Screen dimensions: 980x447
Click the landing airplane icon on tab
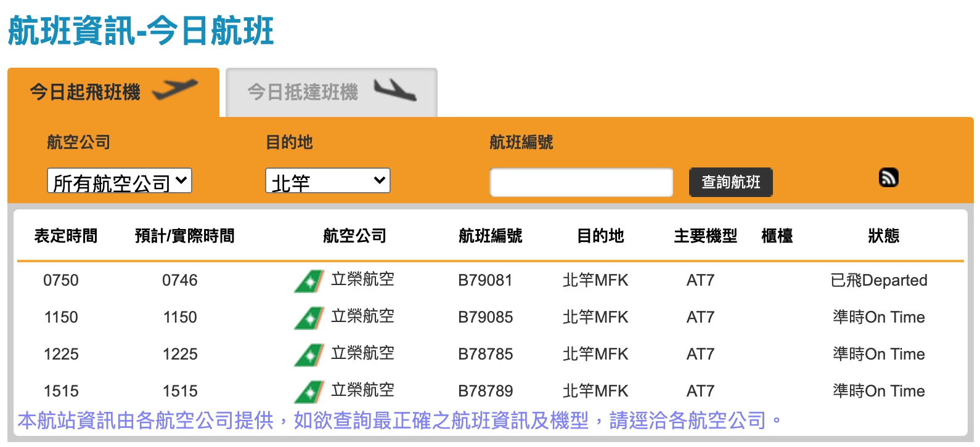[x=394, y=90]
